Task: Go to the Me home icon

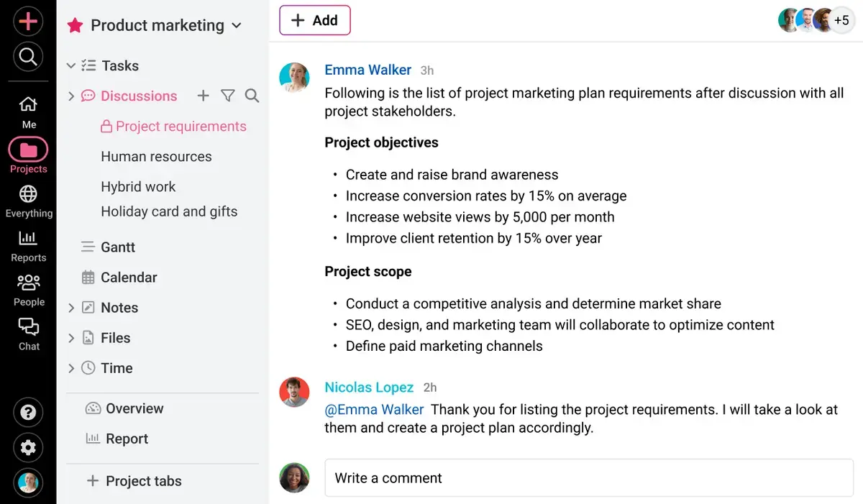Action: (x=28, y=105)
